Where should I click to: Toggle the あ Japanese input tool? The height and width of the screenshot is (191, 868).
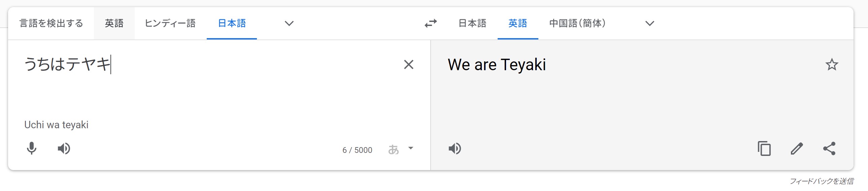click(393, 149)
